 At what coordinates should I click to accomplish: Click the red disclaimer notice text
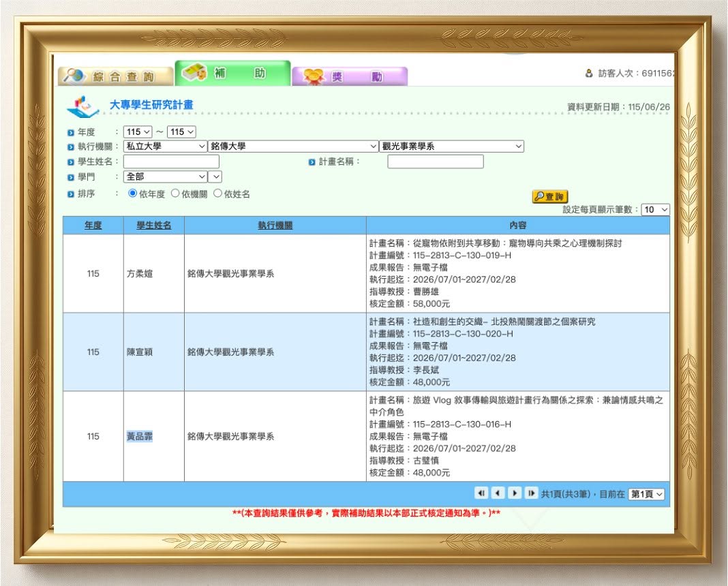click(x=366, y=513)
